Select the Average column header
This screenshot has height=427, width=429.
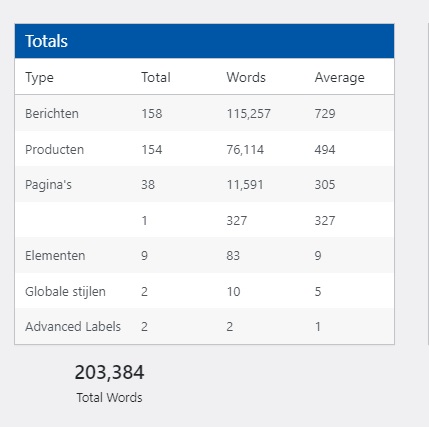coord(339,78)
